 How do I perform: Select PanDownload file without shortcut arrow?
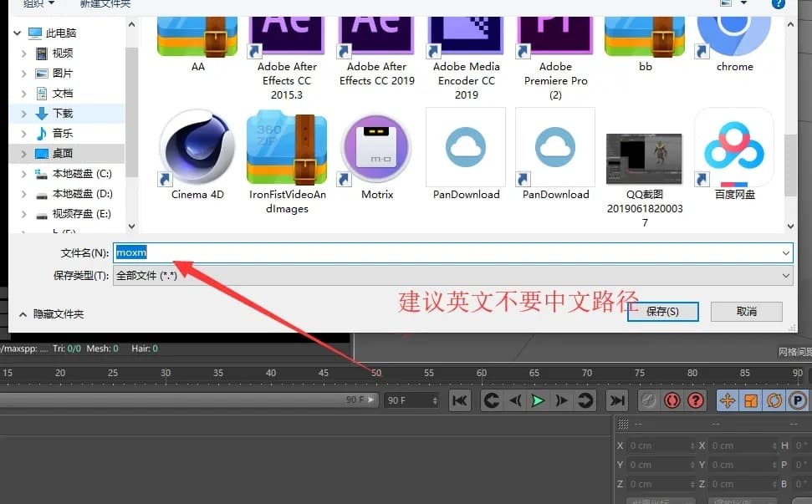pos(466,154)
